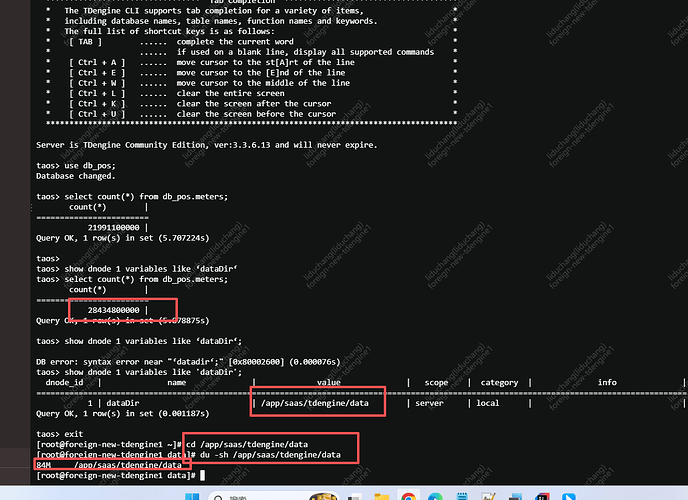Launch File Explorer folder icon
This screenshot has width=688, height=500.
382,494
